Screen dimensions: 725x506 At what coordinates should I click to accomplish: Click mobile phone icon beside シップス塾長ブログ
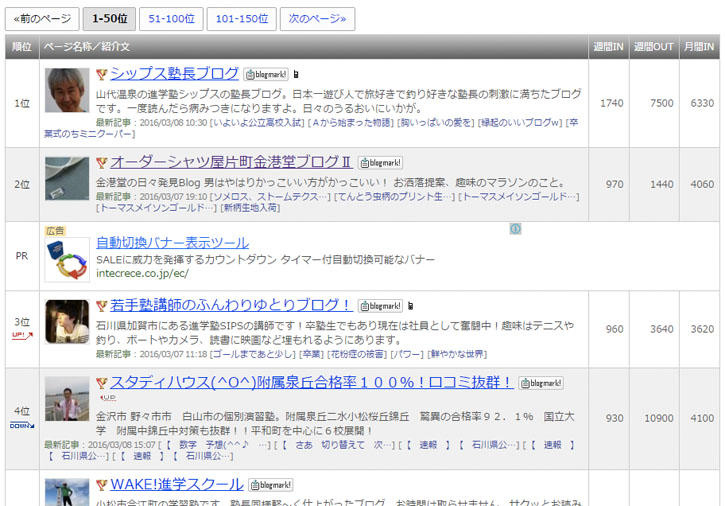296,74
